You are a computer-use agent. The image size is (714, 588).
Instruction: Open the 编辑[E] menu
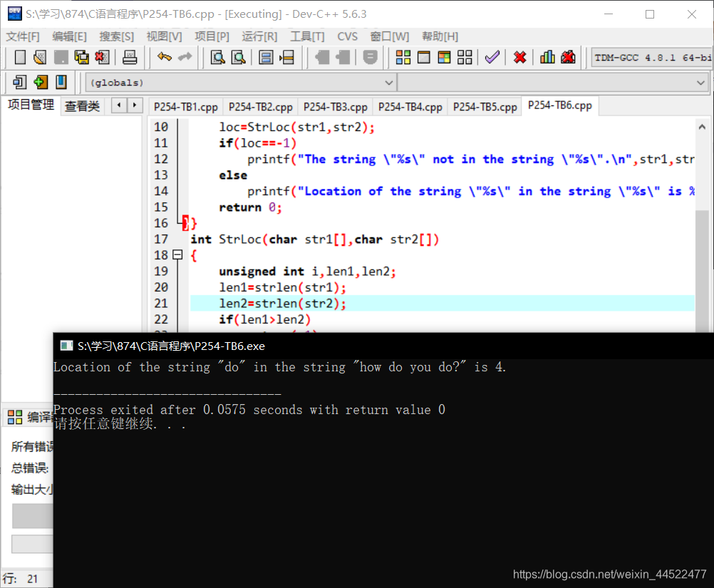point(69,36)
